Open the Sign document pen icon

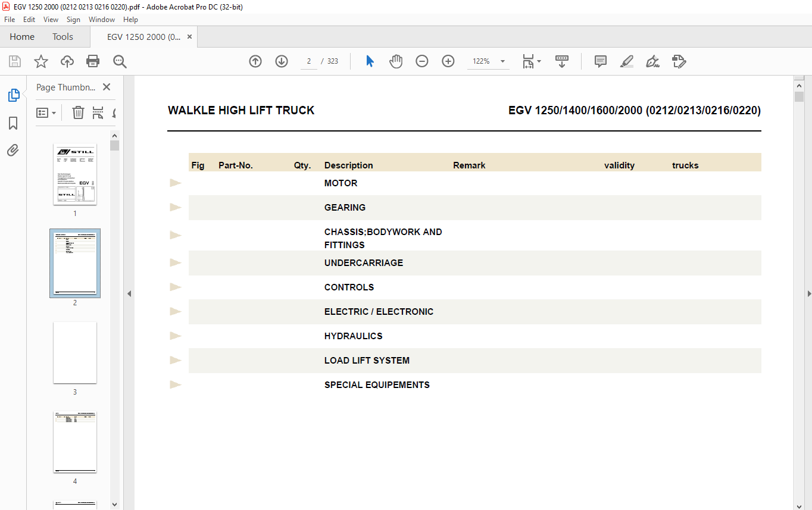[x=652, y=61]
